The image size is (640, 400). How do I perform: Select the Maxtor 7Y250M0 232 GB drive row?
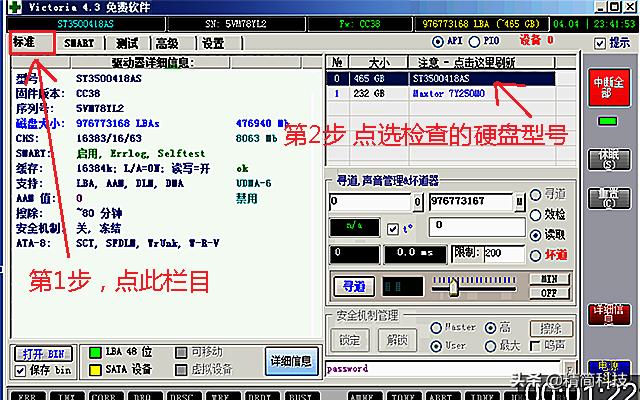coord(441,93)
